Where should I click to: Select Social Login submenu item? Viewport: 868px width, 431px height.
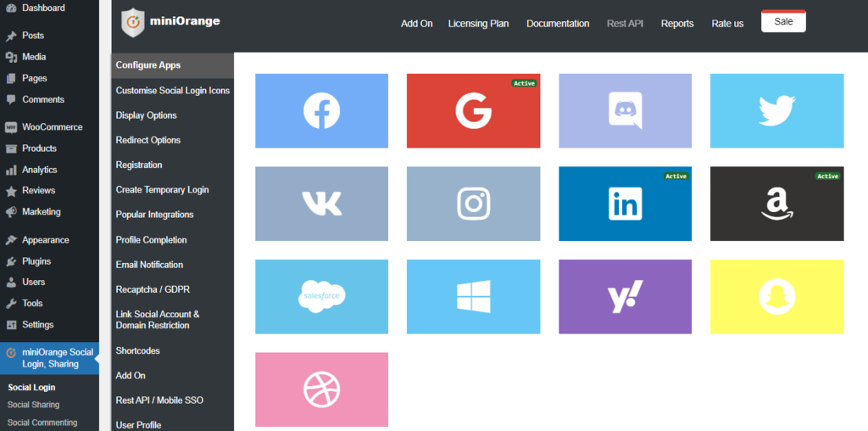click(x=31, y=387)
